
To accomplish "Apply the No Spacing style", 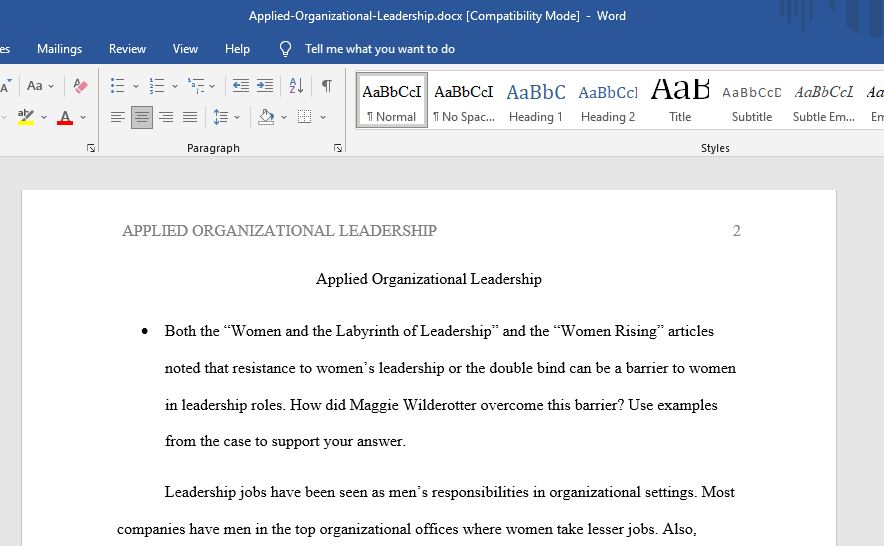I will coord(463,100).
